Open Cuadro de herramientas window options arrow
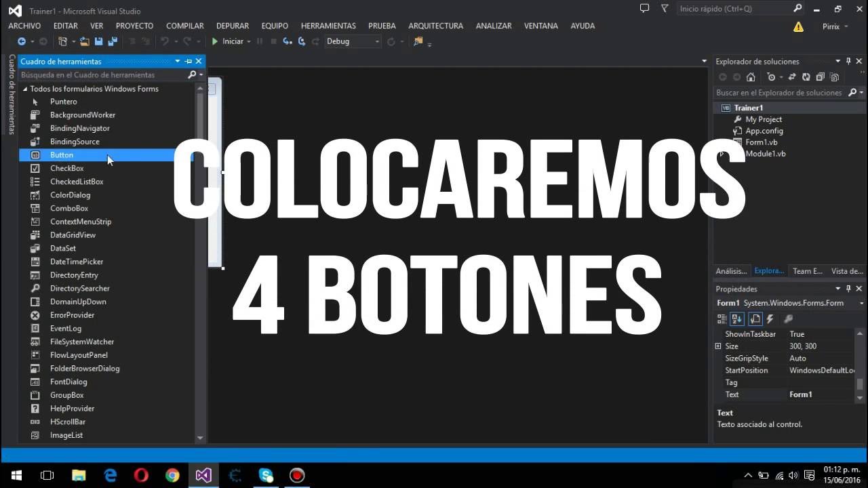This screenshot has height=488, width=868. click(x=178, y=61)
